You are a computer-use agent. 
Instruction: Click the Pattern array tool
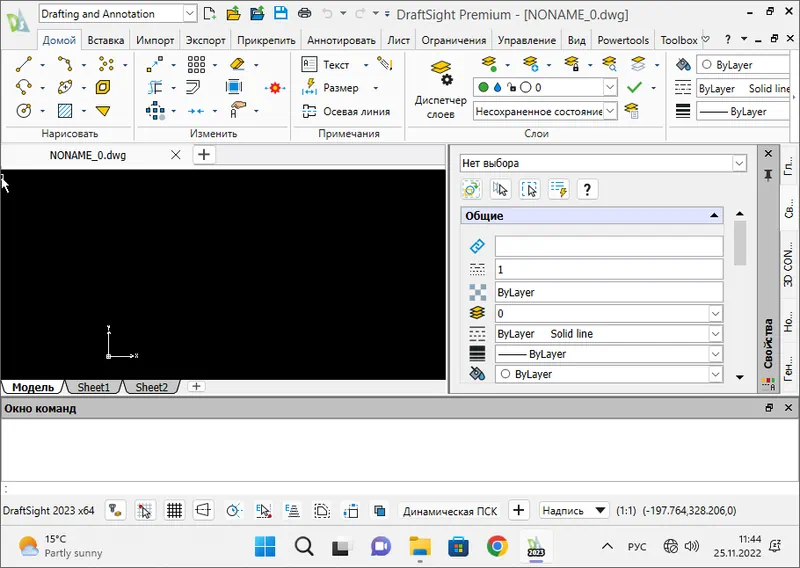click(196, 64)
